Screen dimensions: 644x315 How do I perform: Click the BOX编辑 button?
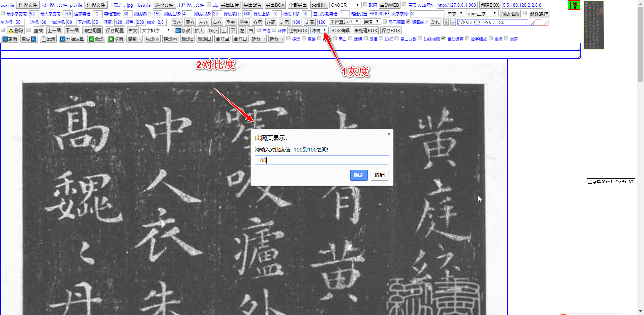[340, 30]
